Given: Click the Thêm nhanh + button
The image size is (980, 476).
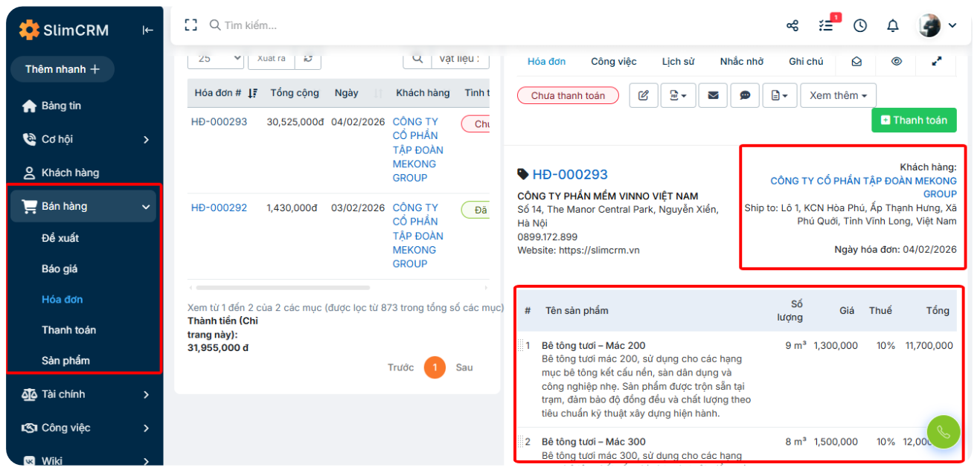Looking at the screenshot, I should 63,69.
